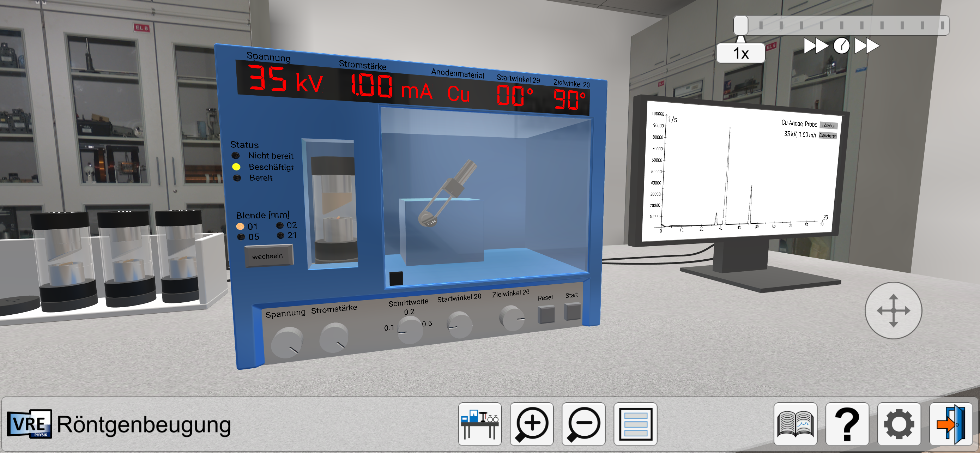The image size is (980, 453).
Task: Open the list view panel icon
Action: coord(635,424)
